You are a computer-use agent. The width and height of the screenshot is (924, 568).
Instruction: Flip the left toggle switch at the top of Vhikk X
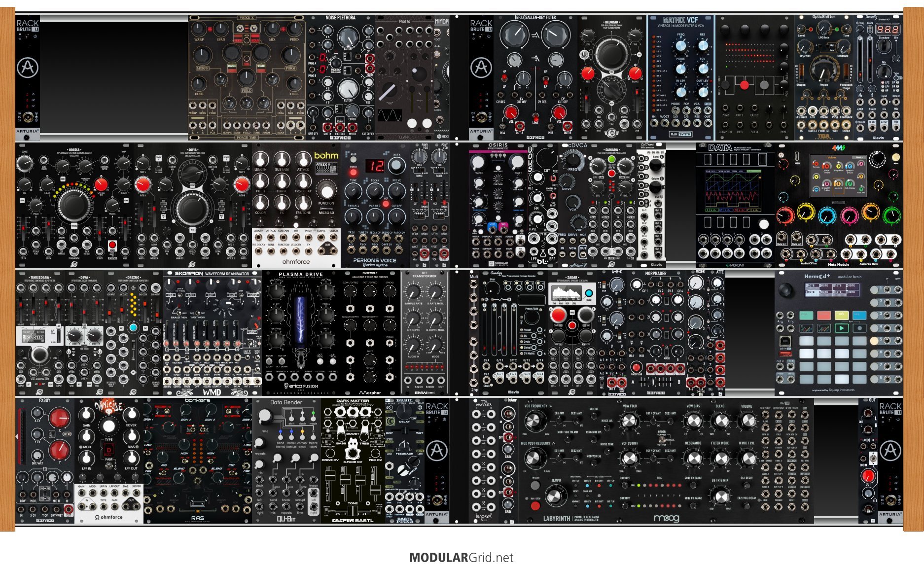(239, 28)
